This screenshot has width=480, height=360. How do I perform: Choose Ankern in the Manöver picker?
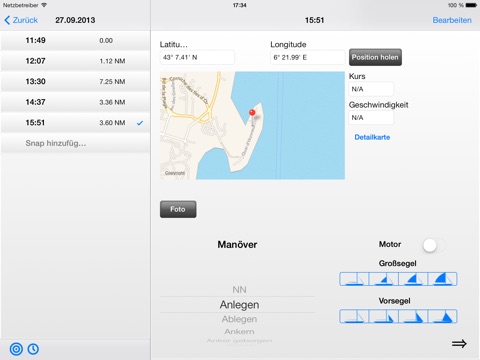point(239,332)
